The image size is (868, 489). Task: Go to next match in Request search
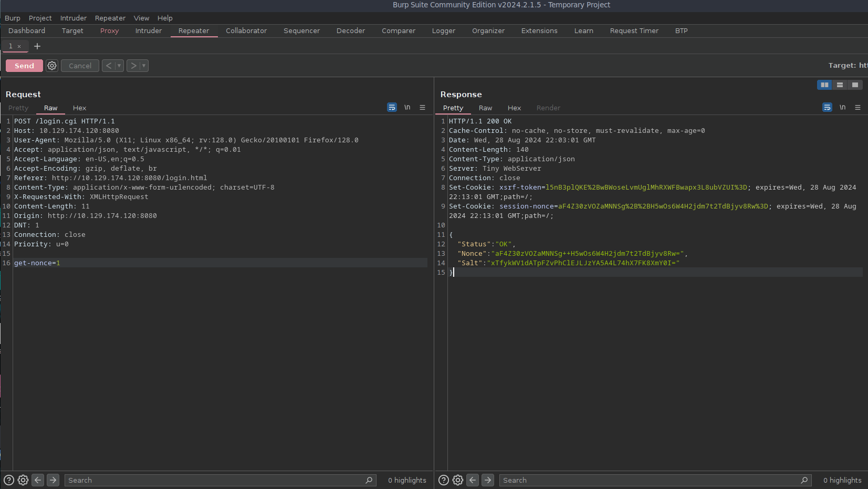[53, 480]
